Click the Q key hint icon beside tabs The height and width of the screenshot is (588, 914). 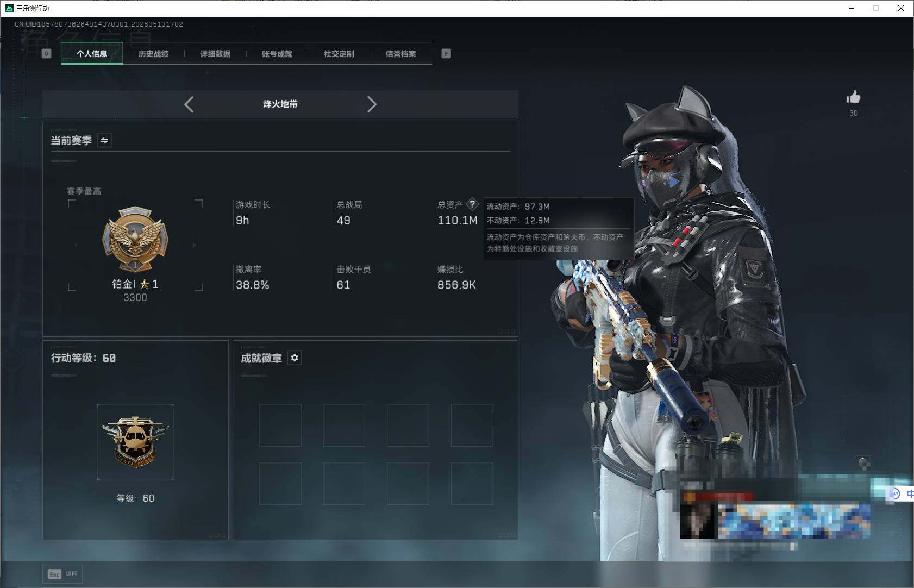coord(47,54)
